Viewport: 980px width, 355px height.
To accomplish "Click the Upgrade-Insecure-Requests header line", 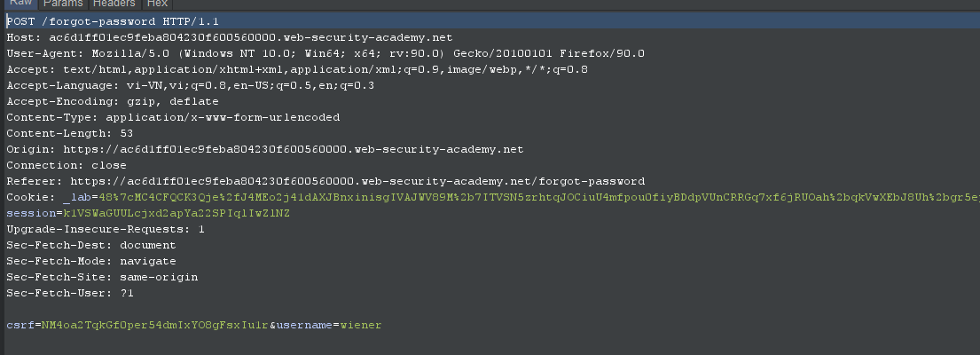I will [106, 229].
